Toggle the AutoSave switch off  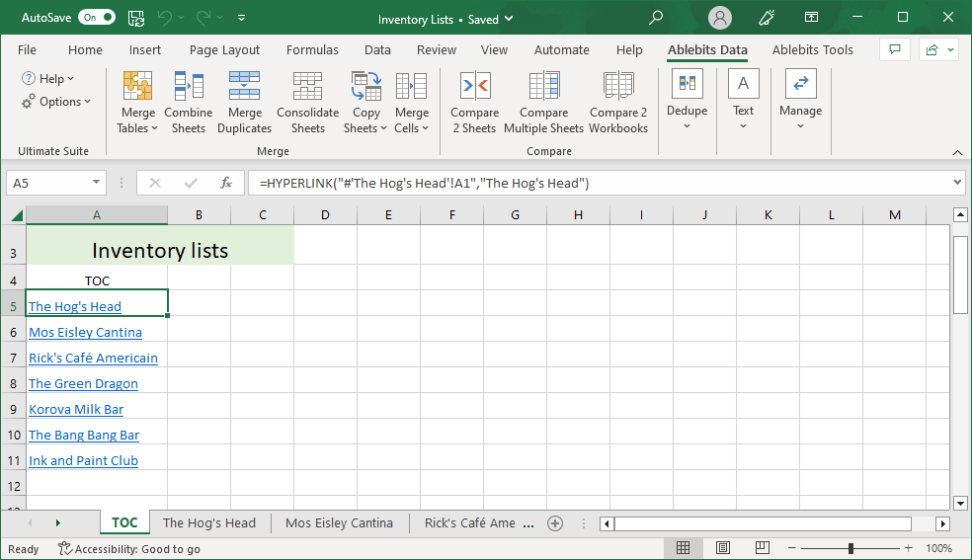96,18
